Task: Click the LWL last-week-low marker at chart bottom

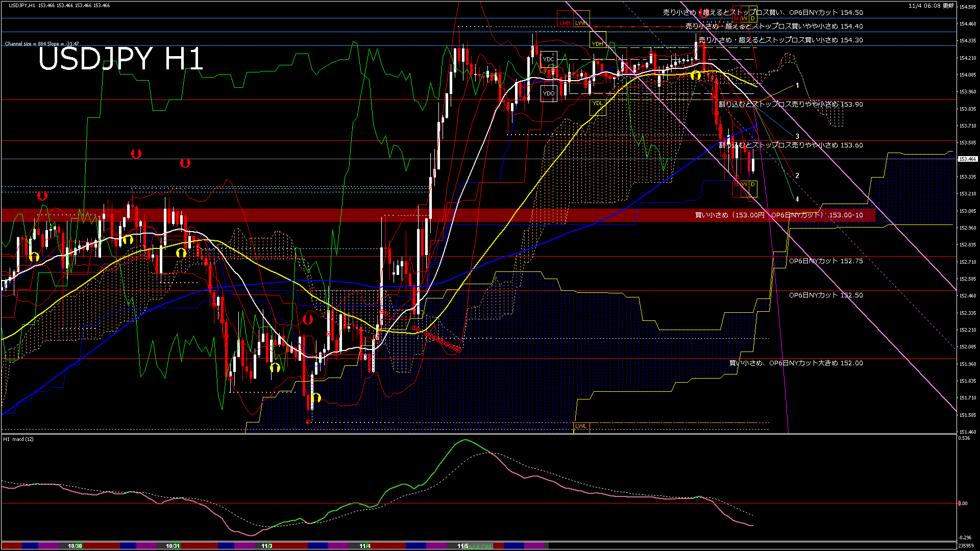Action: [580, 426]
